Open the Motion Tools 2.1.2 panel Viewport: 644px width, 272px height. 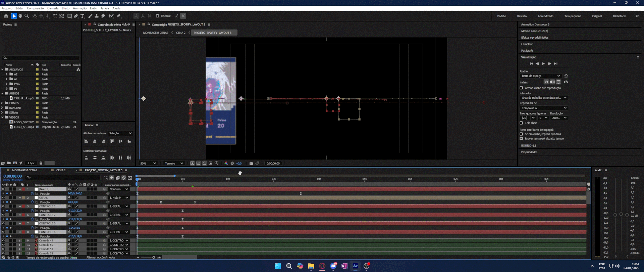pos(534,31)
